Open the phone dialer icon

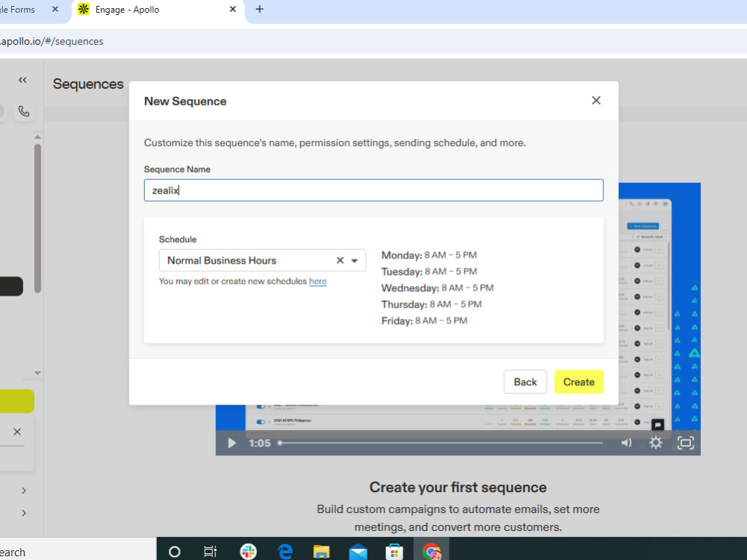coord(24,111)
